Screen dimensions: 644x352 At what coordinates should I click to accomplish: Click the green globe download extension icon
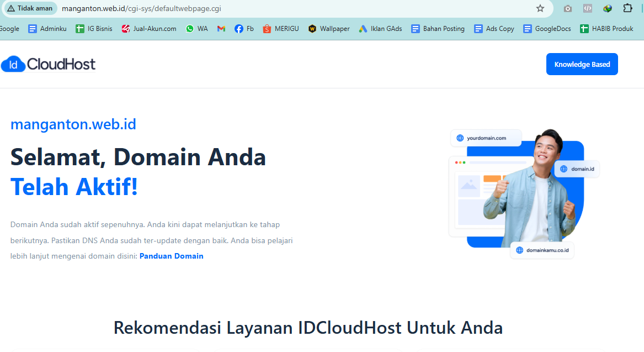coord(608,8)
